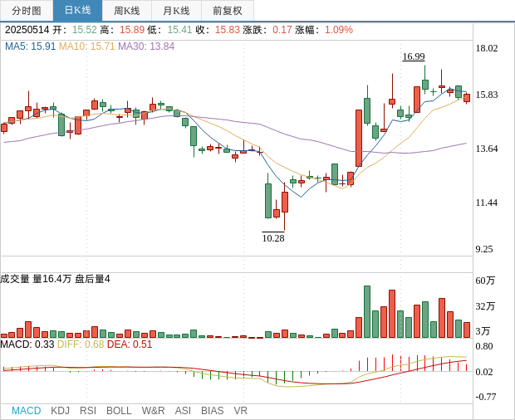Open the BIAS indicator
Viewport: 515px width, 420px height.
click(212, 411)
